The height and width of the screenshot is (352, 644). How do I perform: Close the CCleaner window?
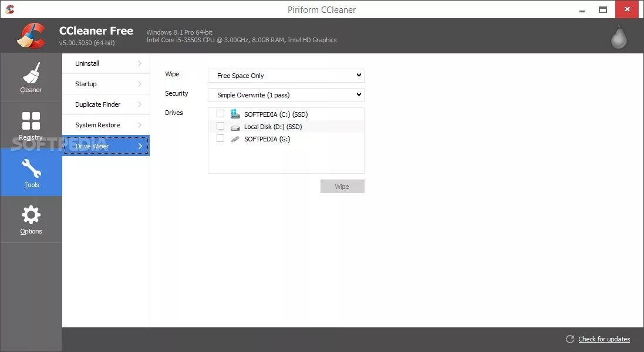point(627,9)
